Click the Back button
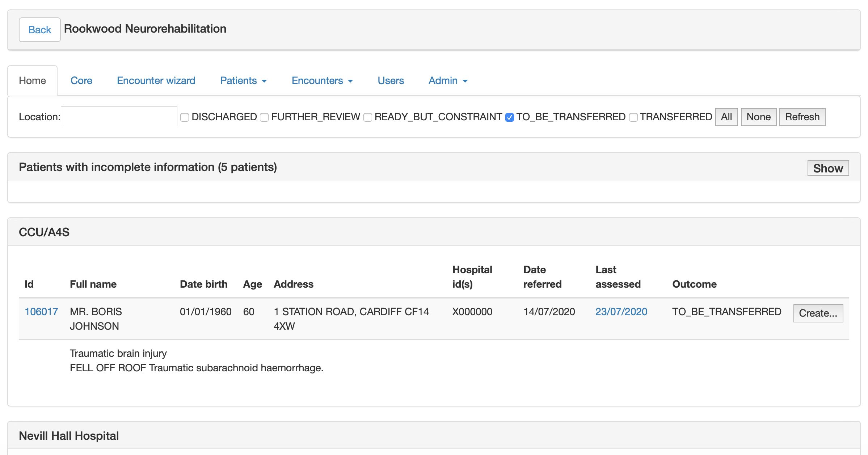Screen dimensions: 868x455 coord(39,30)
